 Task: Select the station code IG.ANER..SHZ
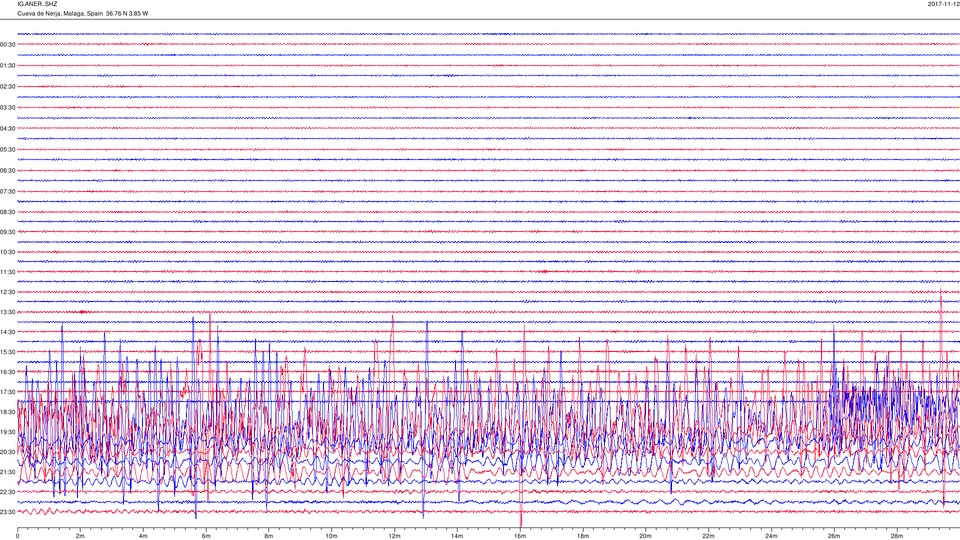coord(37,4)
